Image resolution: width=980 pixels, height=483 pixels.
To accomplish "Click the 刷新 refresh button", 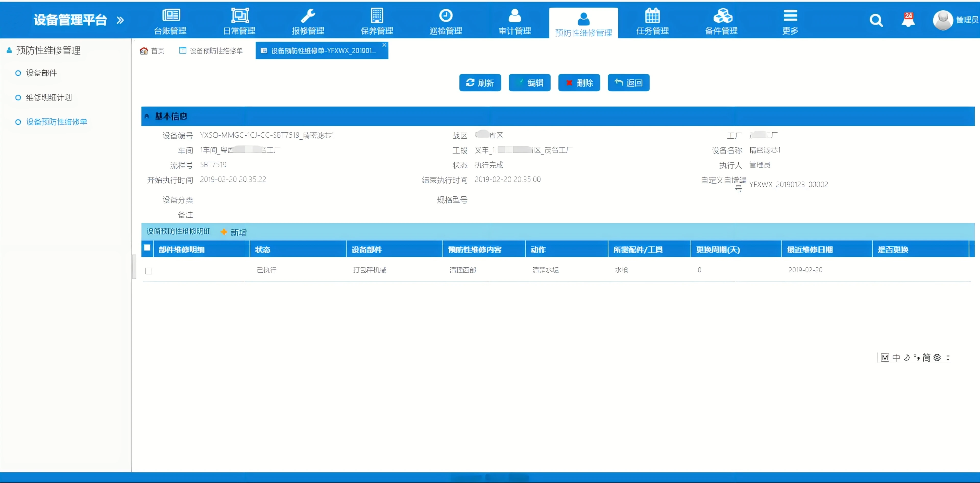I will pyautogui.click(x=480, y=82).
